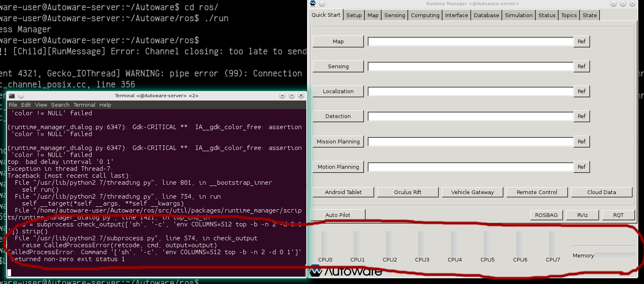
Task: Click 'raise CalledProcessError' line in terminal
Action: pyautogui.click(x=120, y=245)
